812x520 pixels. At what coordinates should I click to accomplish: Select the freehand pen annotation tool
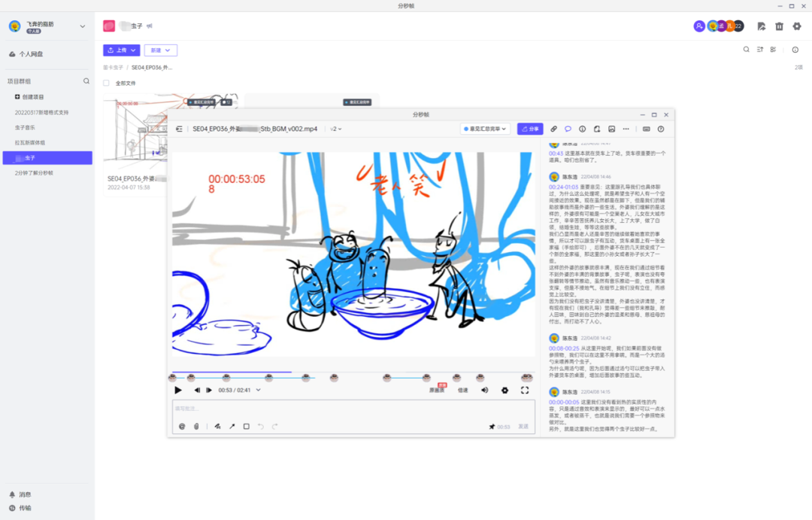[217, 426]
